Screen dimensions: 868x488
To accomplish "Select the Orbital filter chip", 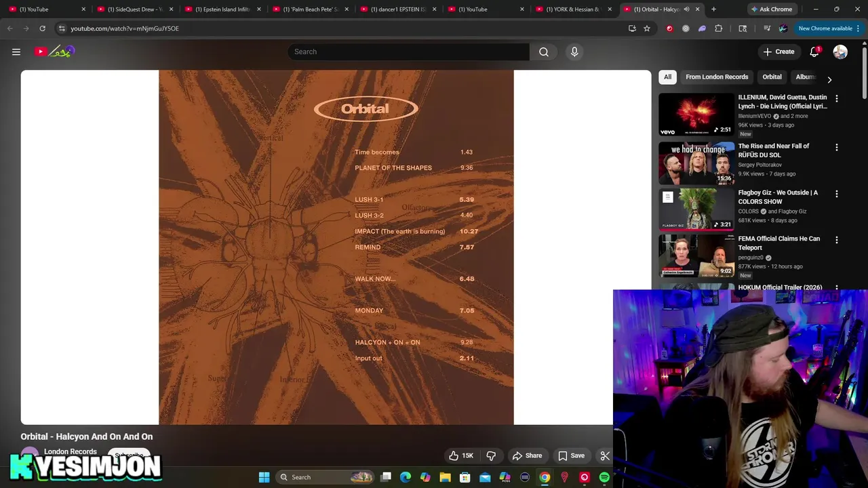I will pos(772,77).
